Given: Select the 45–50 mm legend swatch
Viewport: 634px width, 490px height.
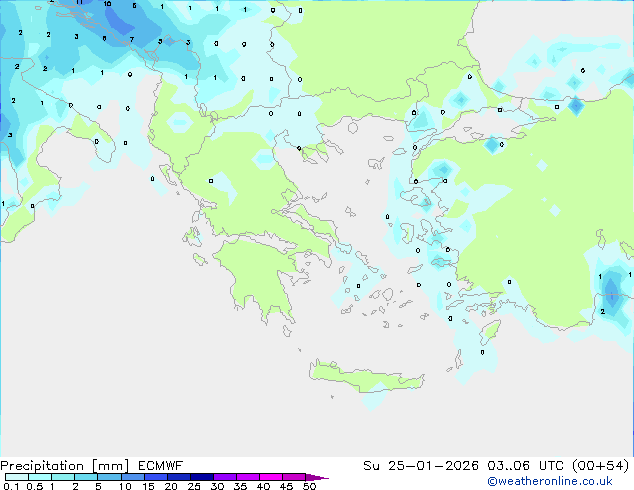Looking at the screenshot, I should pyautogui.click(x=294, y=477).
